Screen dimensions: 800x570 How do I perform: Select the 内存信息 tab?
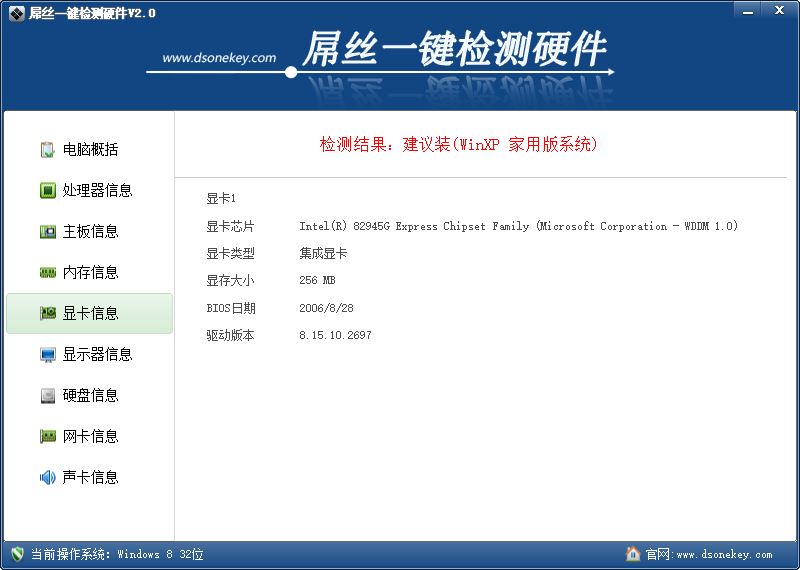pyautogui.click(x=89, y=272)
